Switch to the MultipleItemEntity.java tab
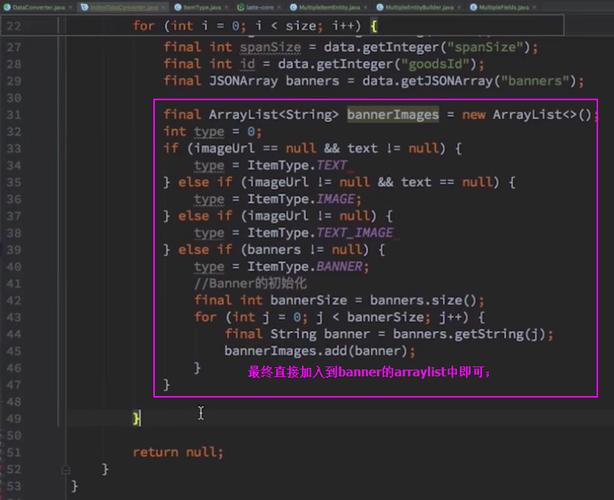This screenshot has height=500, width=614. point(329,7)
